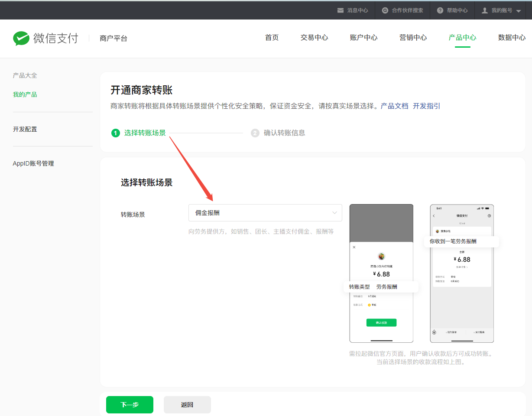This screenshot has height=416, width=532.
Task: Click the left phone preview with 转账类型
Action: 381,273
